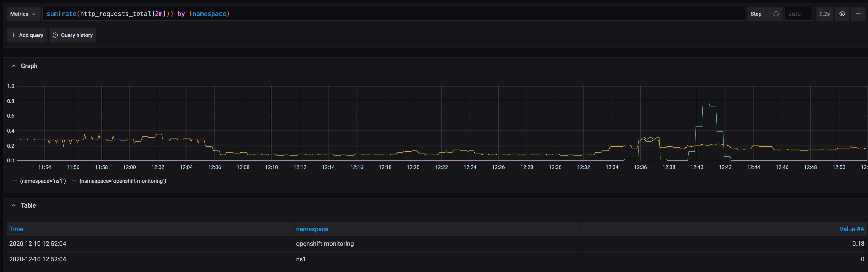Click the query expression input field

394,14
